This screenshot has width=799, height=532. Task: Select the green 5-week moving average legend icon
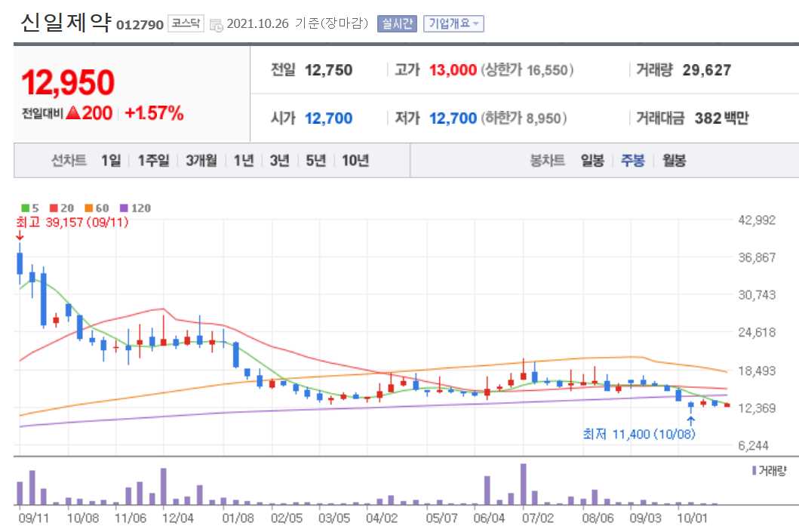tap(25, 208)
